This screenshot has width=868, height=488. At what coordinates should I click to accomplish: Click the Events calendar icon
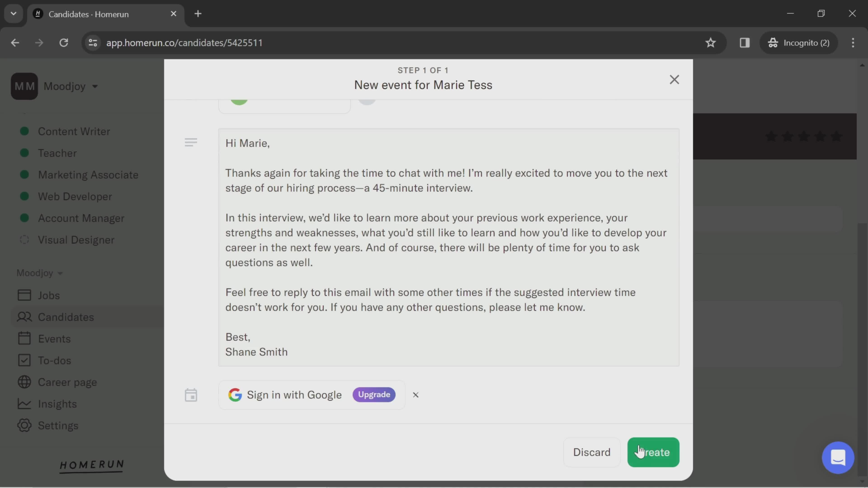click(x=24, y=338)
